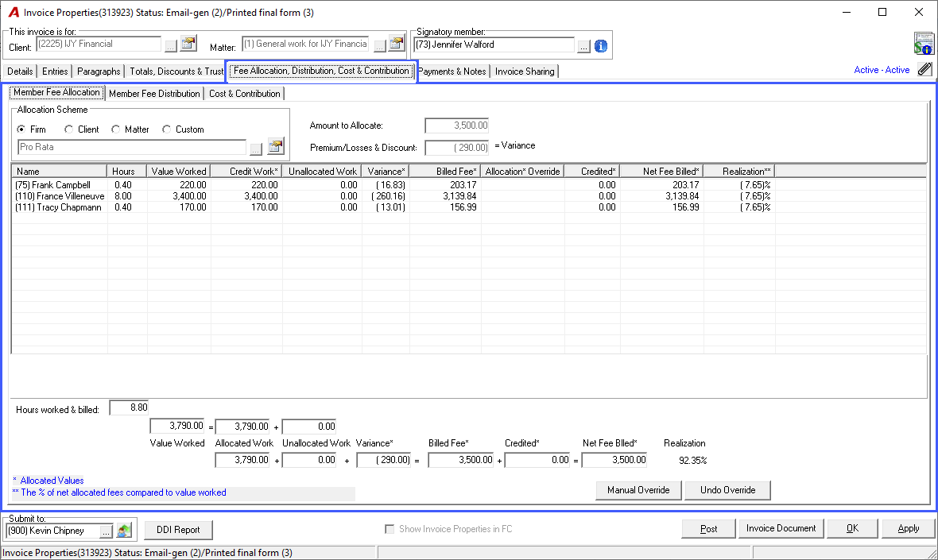938x560 pixels.
Task: Click the app logo in the title bar
Action: (x=14, y=13)
